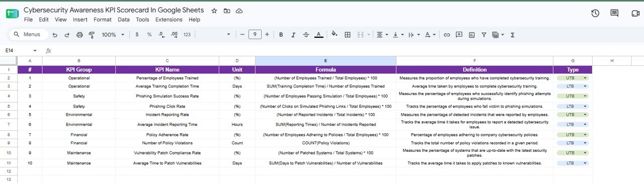Select cell 'COUNT(Policy Violations)'
The height and width of the screenshot is (183, 644).
[326, 143]
